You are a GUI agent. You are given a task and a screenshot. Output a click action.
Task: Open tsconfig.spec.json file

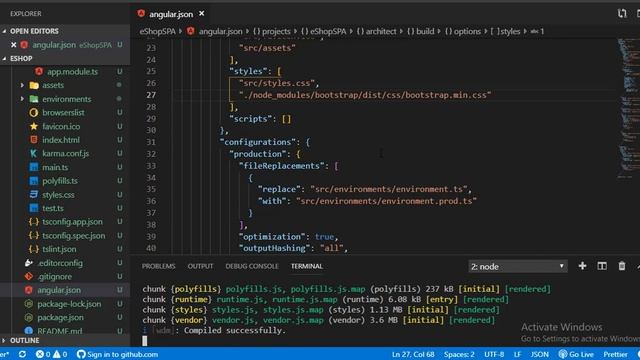tap(73, 236)
